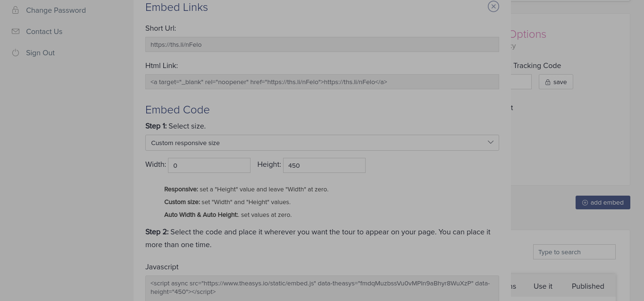Click the Responsive hint text
The width and height of the screenshot is (644, 301).
coord(246,189)
